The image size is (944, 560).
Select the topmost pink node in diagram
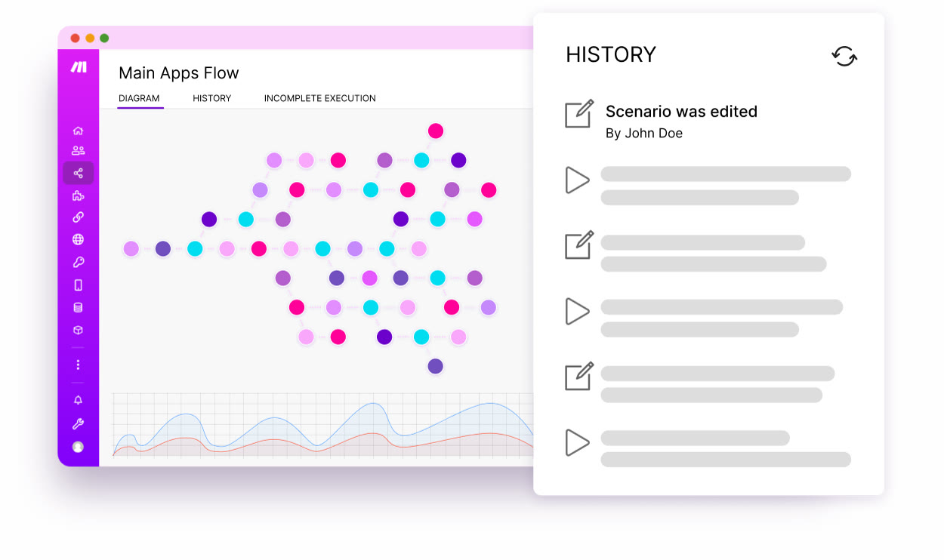[x=436, y=131]
